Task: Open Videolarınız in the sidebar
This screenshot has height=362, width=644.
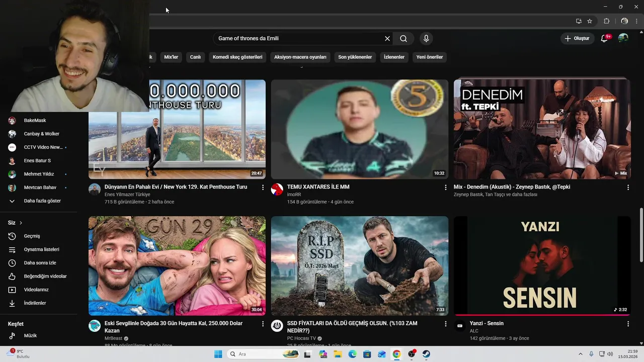Action: [38, 290]
